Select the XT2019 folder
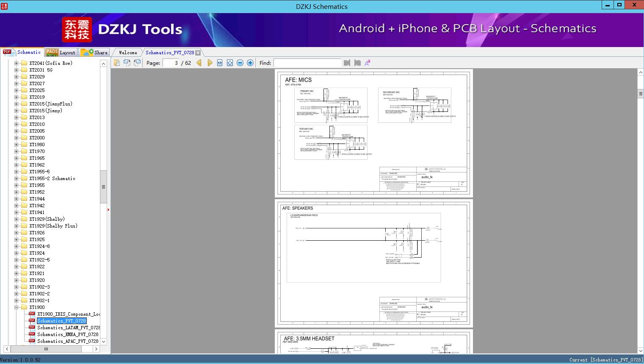 [37, 97]
